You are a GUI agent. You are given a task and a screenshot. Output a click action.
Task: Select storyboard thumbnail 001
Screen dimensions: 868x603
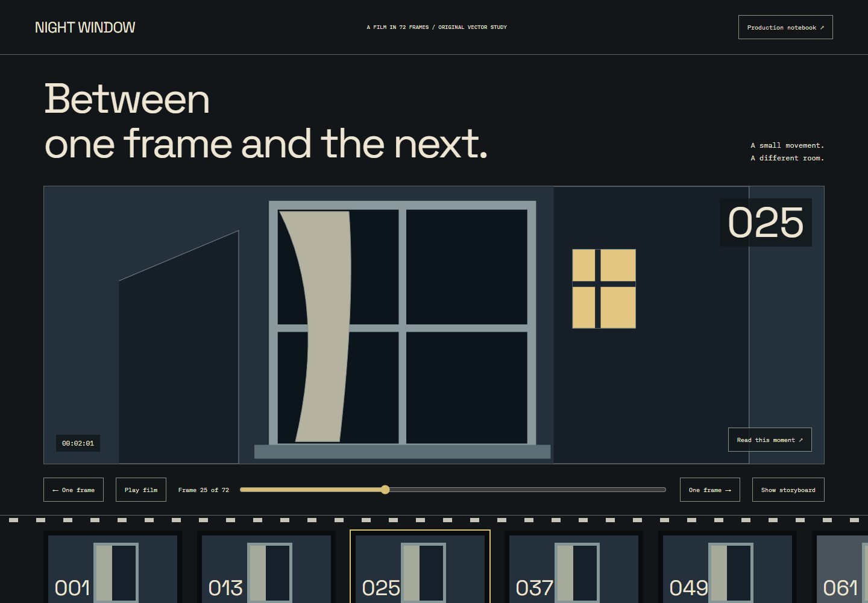point(113,567)
